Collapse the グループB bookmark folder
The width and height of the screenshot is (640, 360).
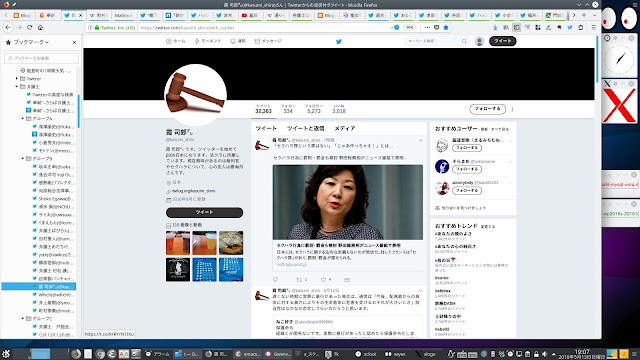pyautogui.click(x=23, y=158)
